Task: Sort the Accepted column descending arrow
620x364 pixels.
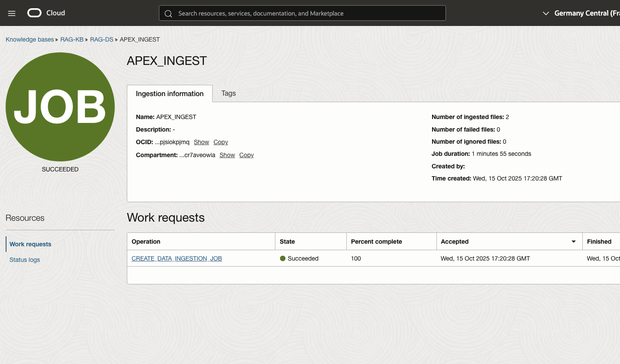Action: point(573,242)
